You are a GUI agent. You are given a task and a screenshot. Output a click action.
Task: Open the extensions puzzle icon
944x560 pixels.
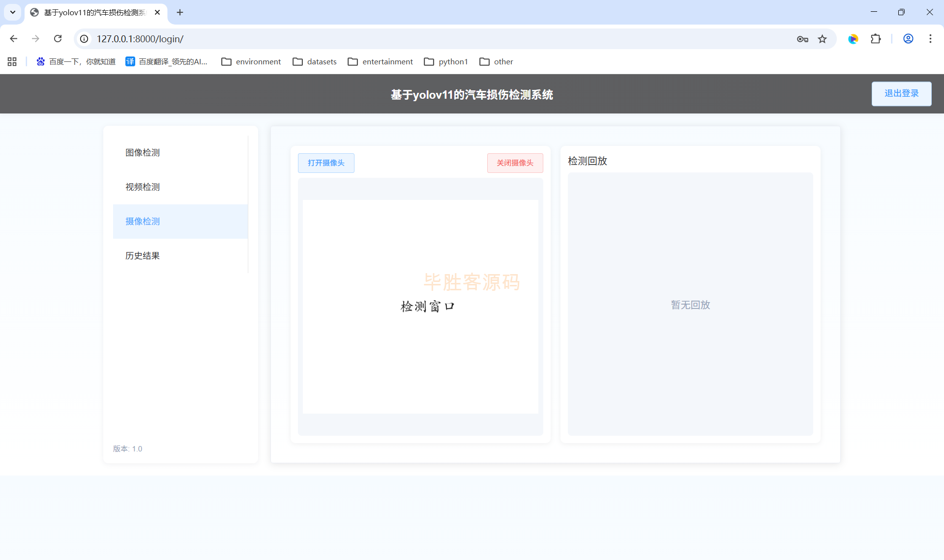tap(876, 39)
